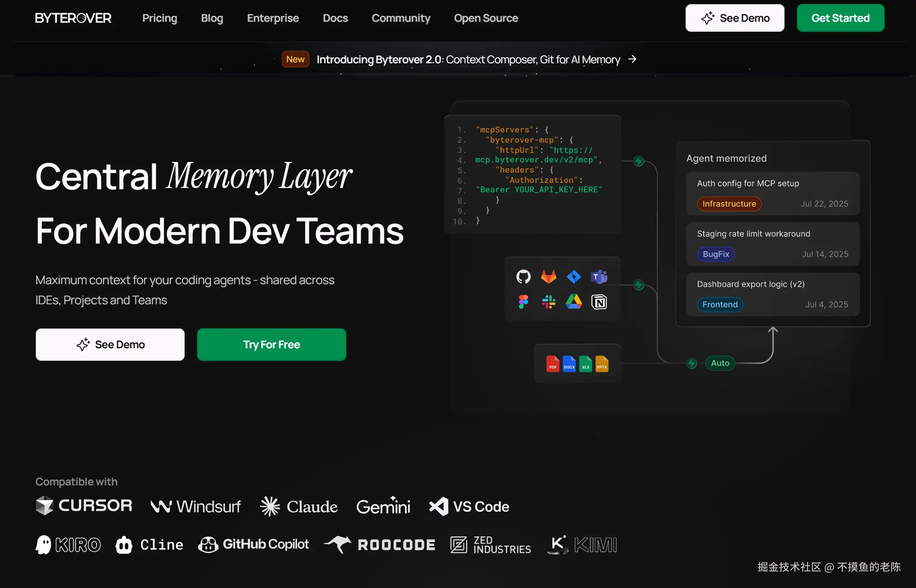Open the Pricing page
The width and height of the screenshot is (916, 588).
coord(159,18)
